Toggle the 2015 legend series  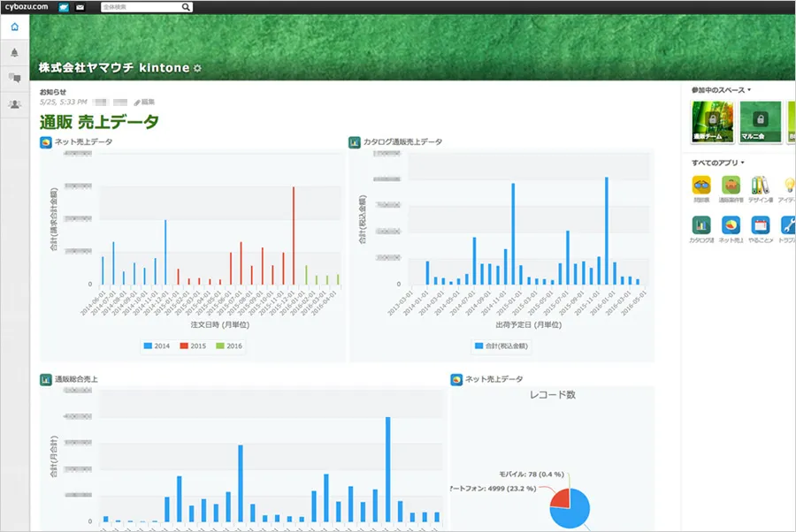[x=193, y=346]
